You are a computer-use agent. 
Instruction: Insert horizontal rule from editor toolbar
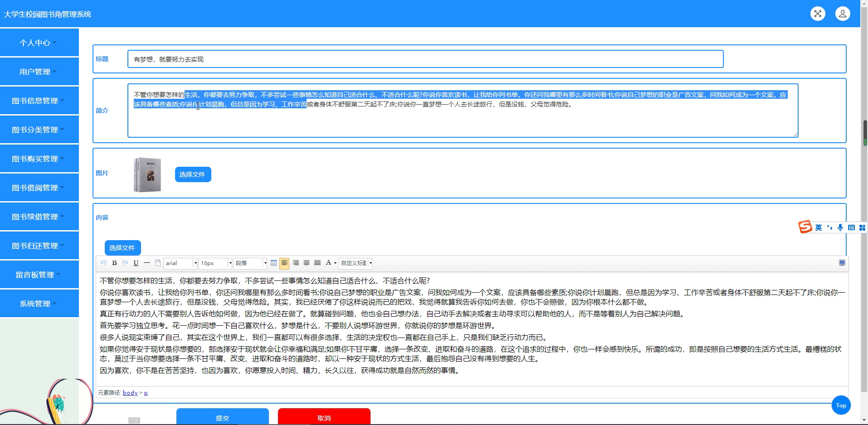(x=147, y=263)
